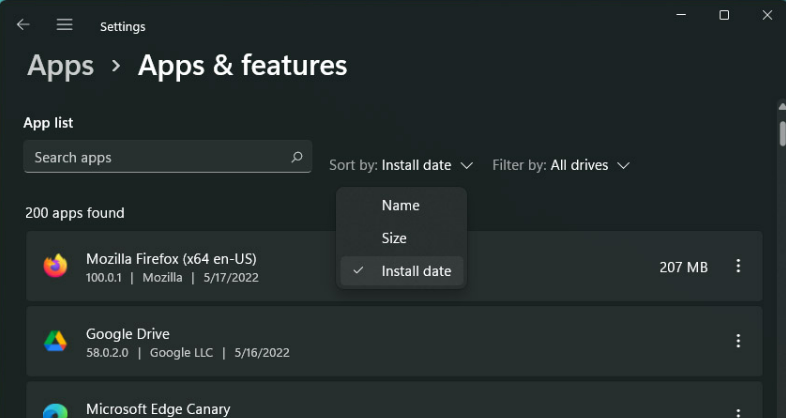Click the Microsoft Edge Canary icon

55,410
